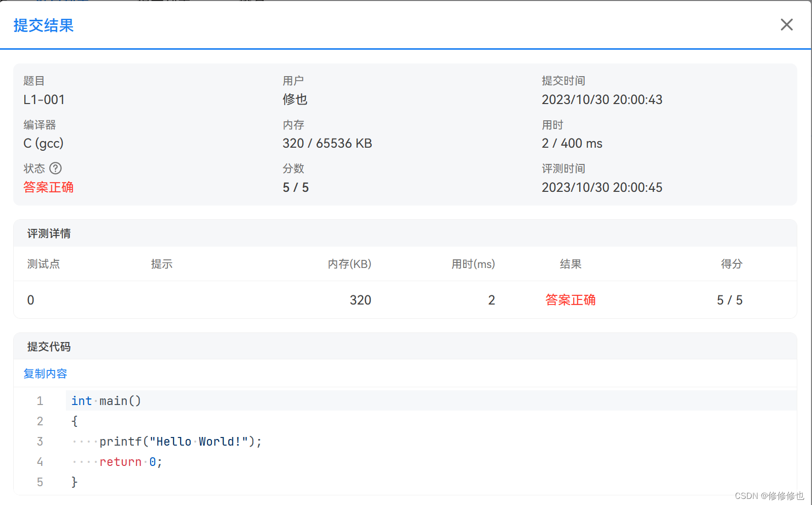Click the 用时(ms) column header
The height and width of the screenshot is (505, 812).
click(x=473, y=264)
